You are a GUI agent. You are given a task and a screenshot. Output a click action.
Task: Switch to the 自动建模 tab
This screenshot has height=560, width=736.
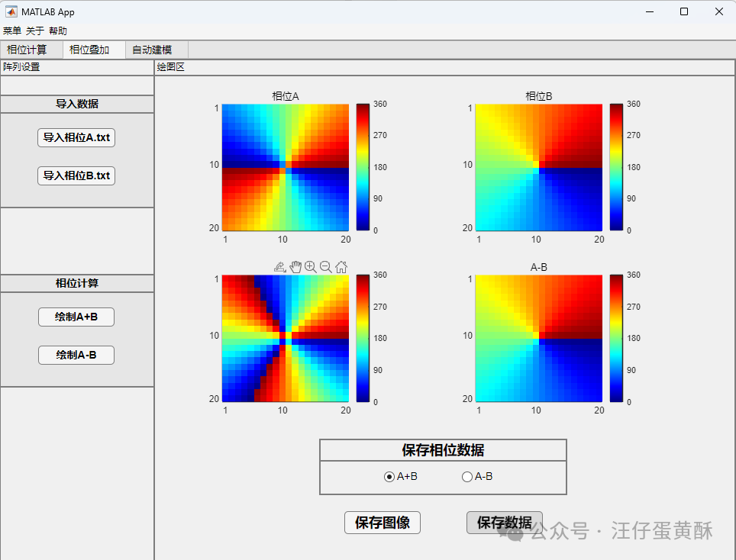coord(157,50)
